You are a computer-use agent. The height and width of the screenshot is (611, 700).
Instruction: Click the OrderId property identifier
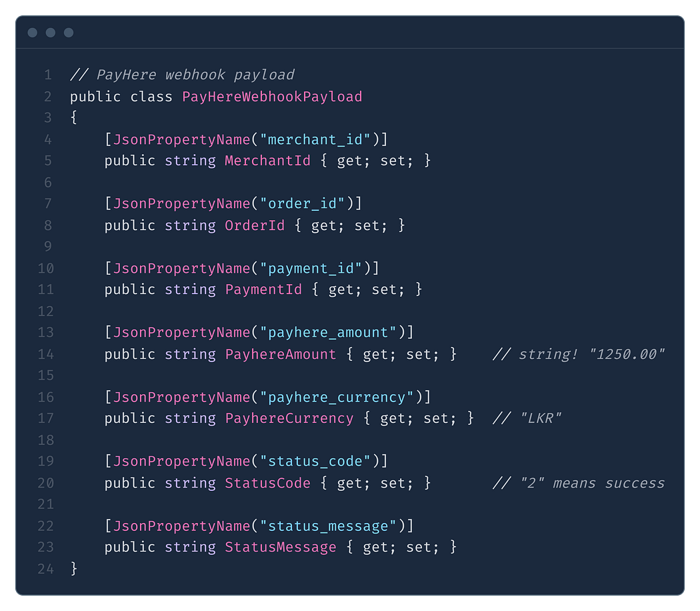pos(255,225)
